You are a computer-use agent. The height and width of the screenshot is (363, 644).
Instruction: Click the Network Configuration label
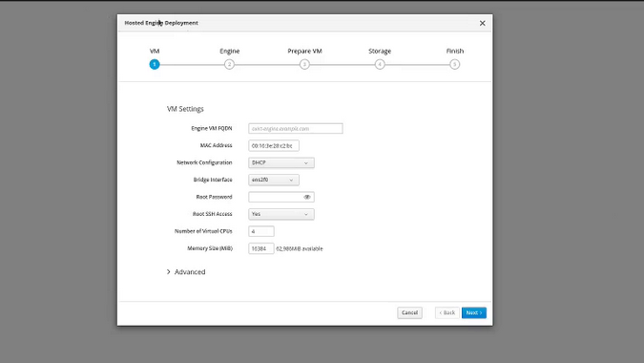[x=204, y=162]
